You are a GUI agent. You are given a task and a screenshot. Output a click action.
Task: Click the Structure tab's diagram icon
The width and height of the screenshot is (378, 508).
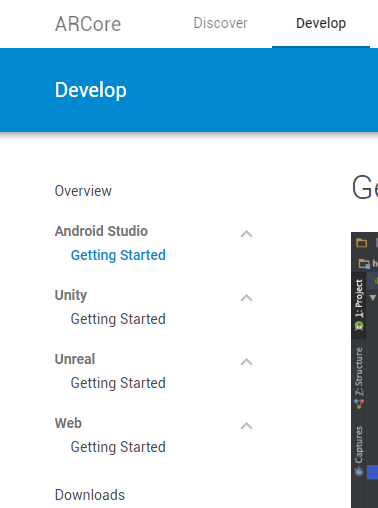[359, 404]
